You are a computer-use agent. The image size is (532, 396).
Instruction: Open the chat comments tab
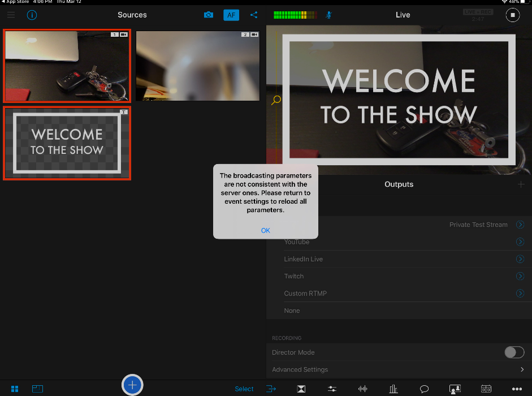tap(424, 389)
